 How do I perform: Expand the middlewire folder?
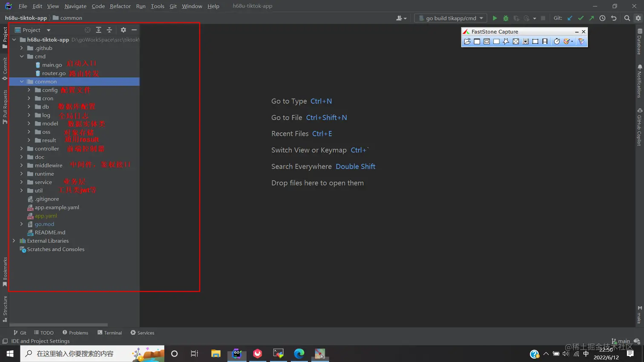(22, 165)
